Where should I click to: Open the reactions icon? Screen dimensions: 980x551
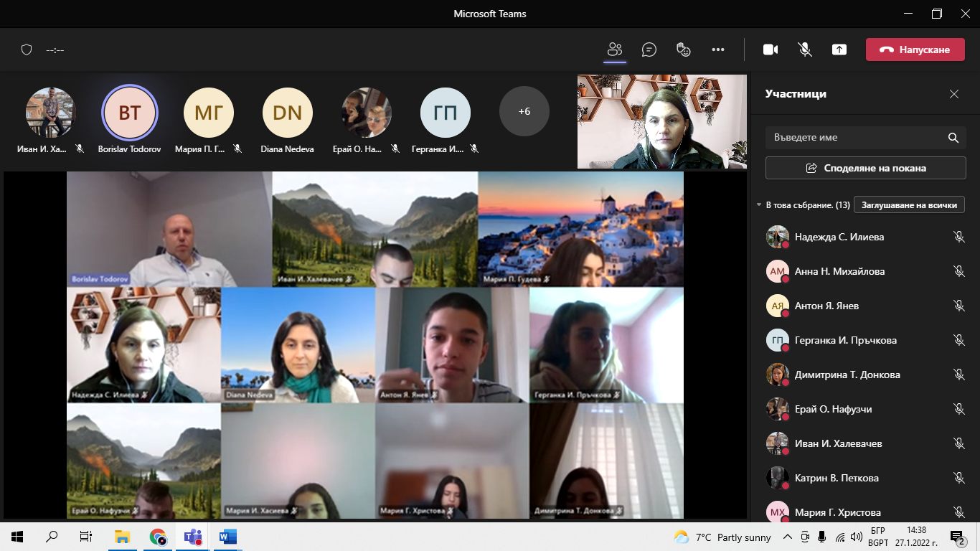684,50
